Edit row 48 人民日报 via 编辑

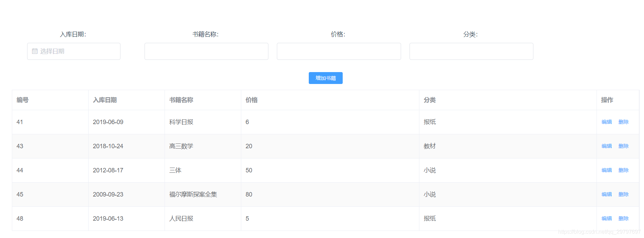click(x=607, y=219)
